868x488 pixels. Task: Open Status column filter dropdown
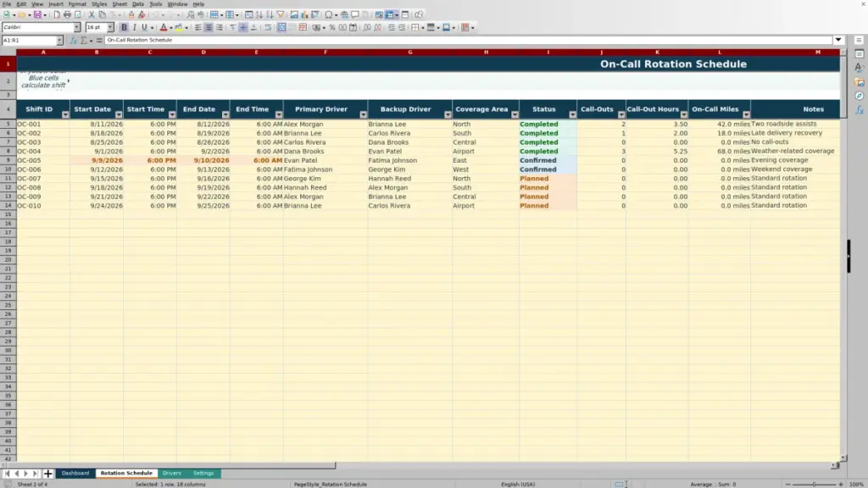pyautogui.click(x=572, y=114)
